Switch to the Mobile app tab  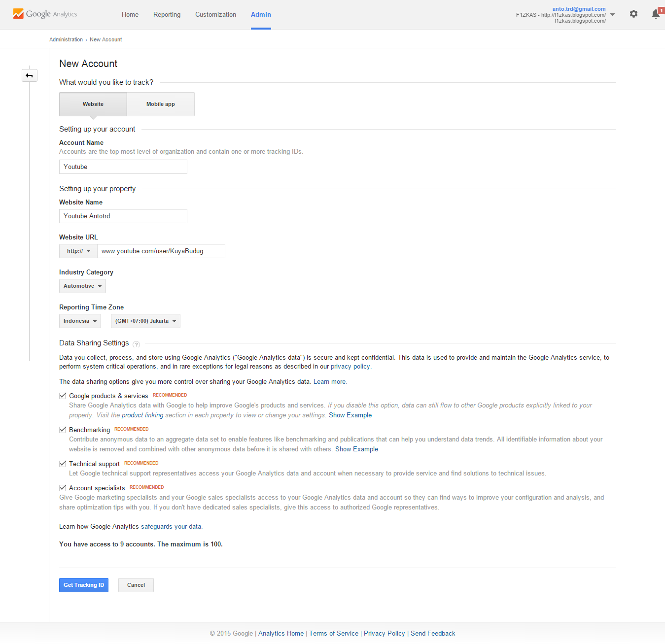[x=160, y=104]
